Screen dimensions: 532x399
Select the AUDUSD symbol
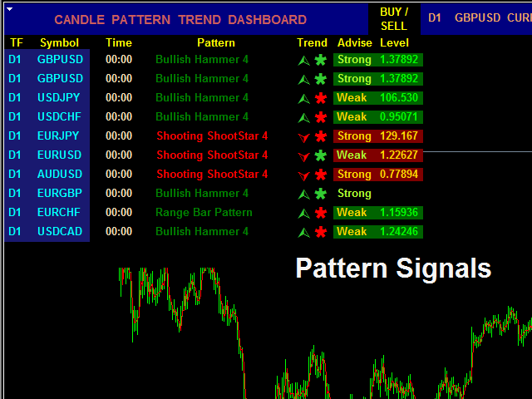pos(60,174)
